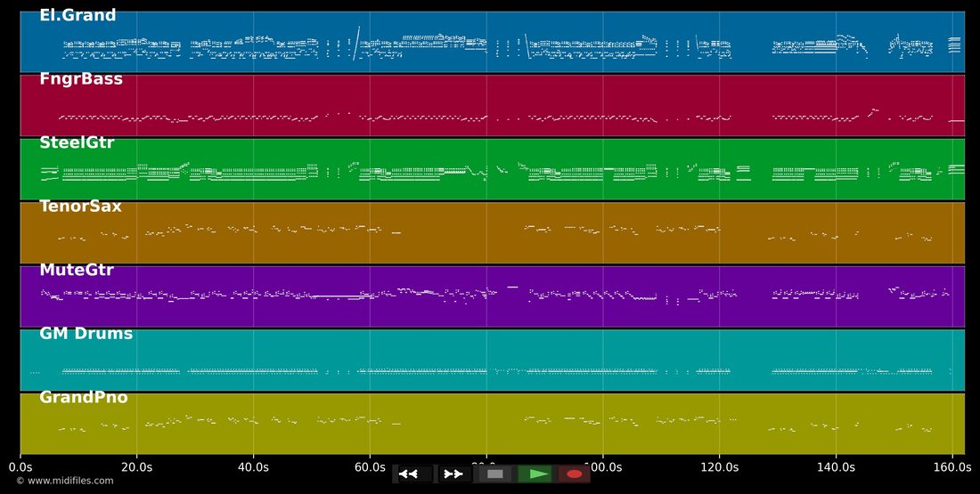Image resolution: width=980 pixels, height=494 pixels.
Task: Start playback with the green play button
Action: tap(535, 474)
